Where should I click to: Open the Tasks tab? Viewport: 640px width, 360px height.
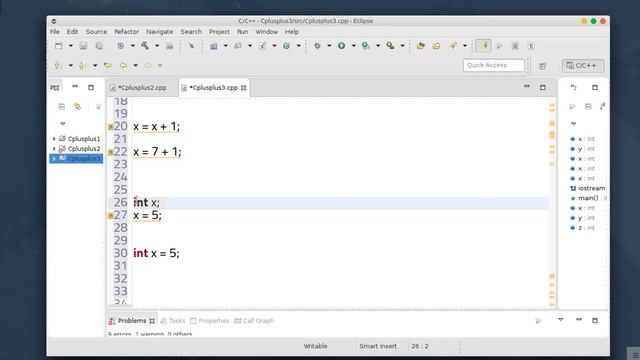tap(173, 321)
